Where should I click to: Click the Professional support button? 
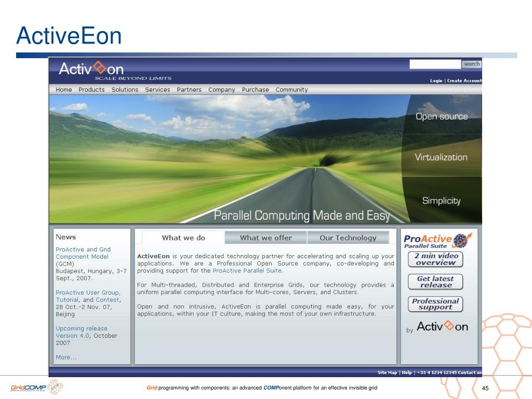point(436,304)
